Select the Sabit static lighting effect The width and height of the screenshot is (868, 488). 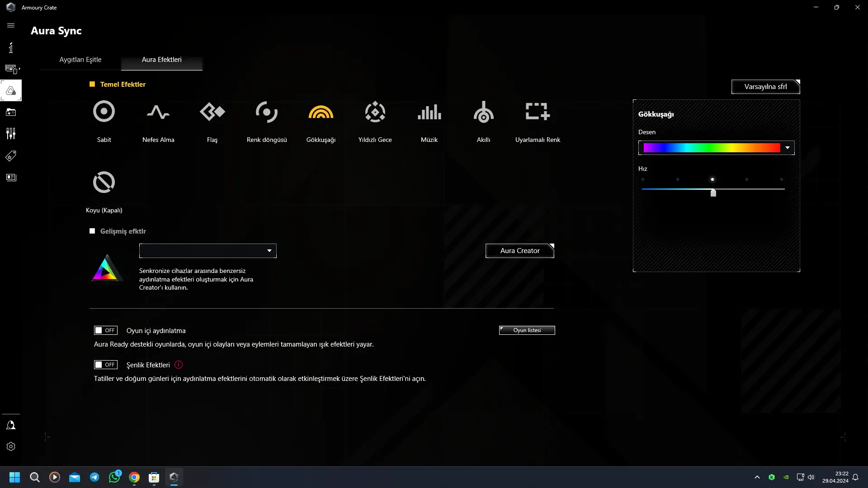(x=104, y=112)
